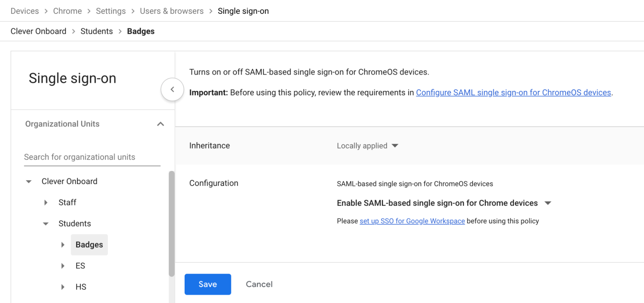Select the Badges unit in the tree
This screenshot has width=644, height=303.
(x=89, y=244)
